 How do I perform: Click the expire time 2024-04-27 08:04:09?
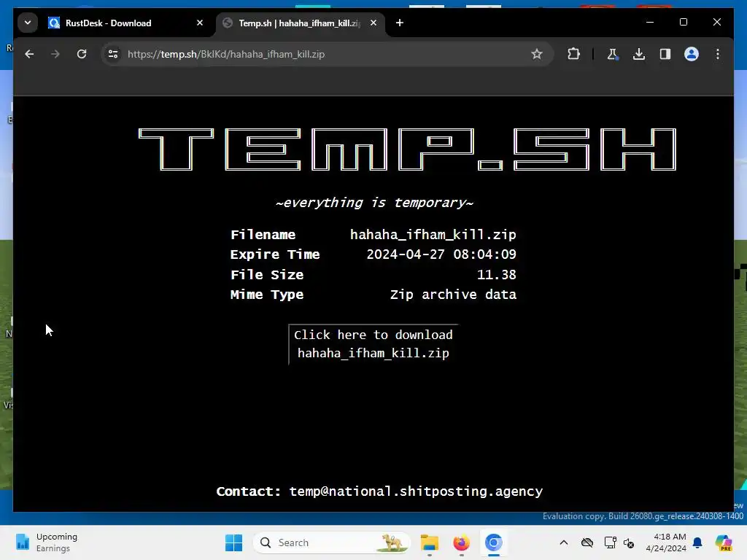441,254
